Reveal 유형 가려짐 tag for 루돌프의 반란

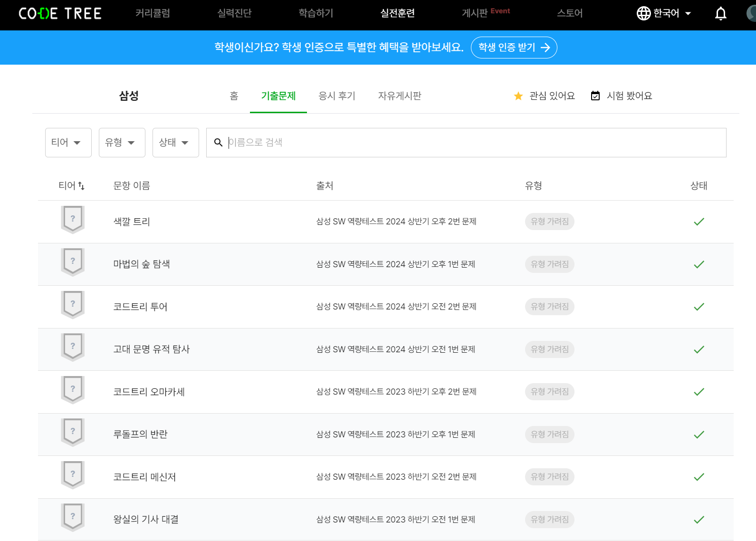[550, 435]
